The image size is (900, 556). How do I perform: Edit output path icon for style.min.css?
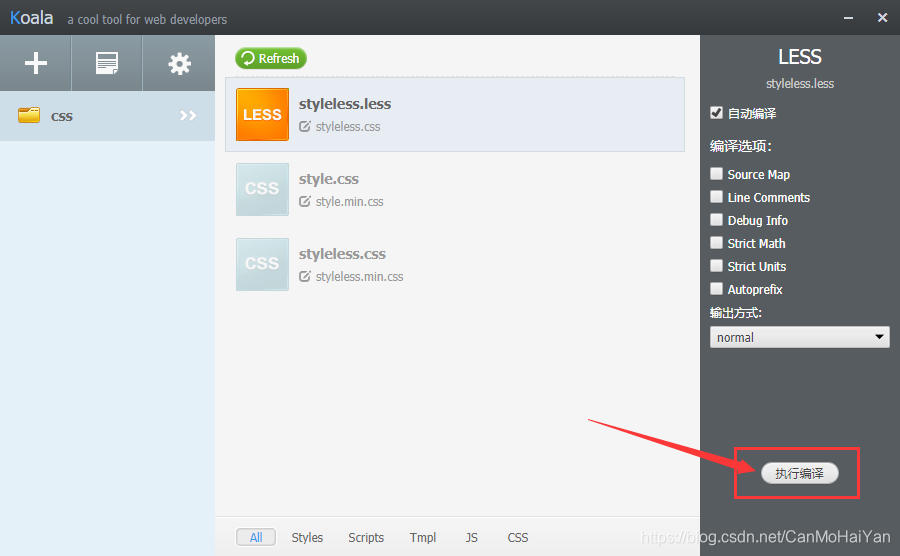(x=305, y=201)
